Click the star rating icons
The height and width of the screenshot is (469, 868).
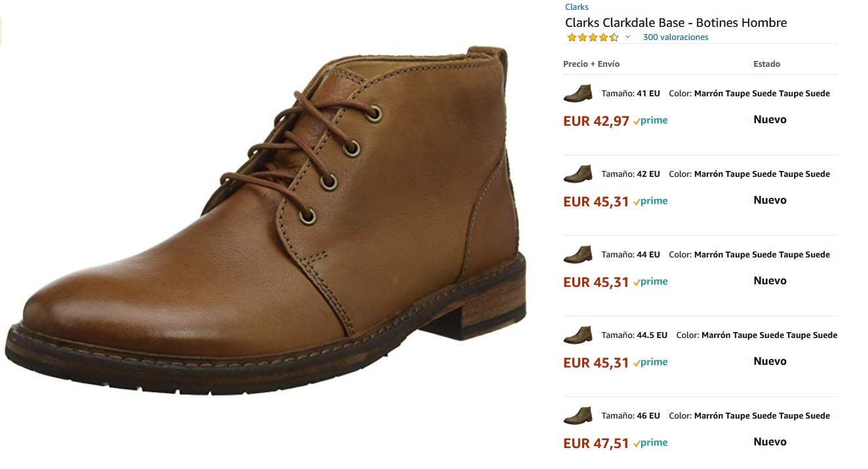tap(593, 37)
